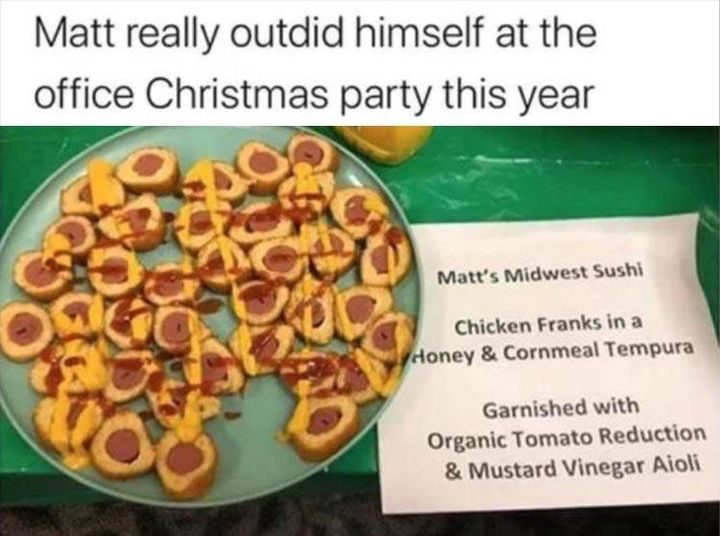The height and width of the screenshot is (536, 720).
Task: Click the "Chicken Franks in a" line
Action: (548, 326)
